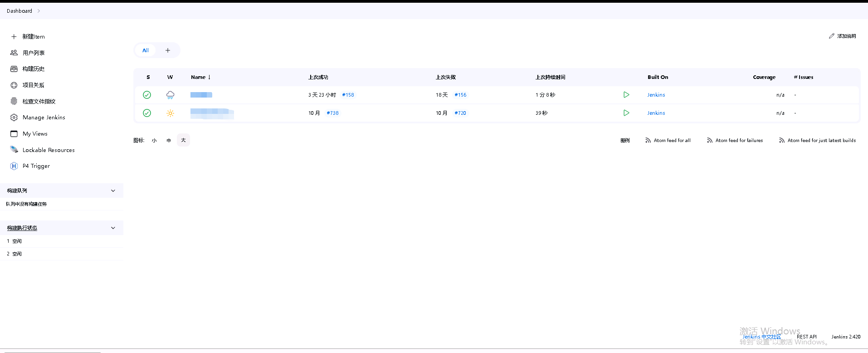
Task: Collapse the 构建队列 panel
Action: [x=113, y=191]
